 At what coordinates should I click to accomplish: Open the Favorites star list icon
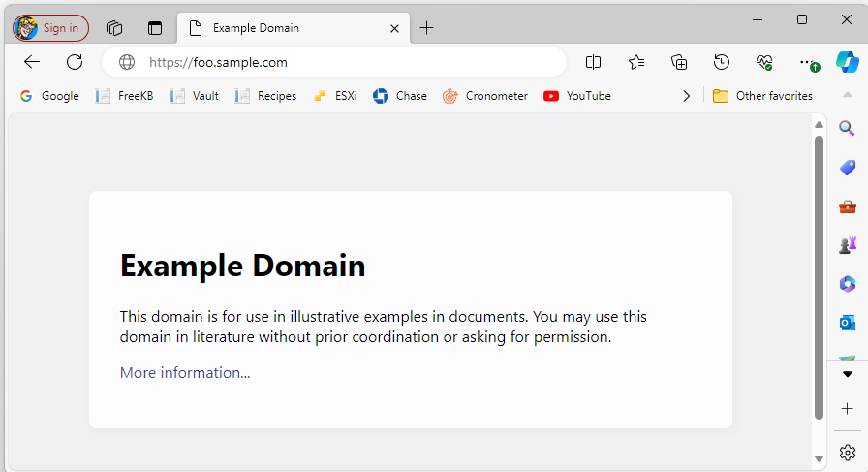636,62
